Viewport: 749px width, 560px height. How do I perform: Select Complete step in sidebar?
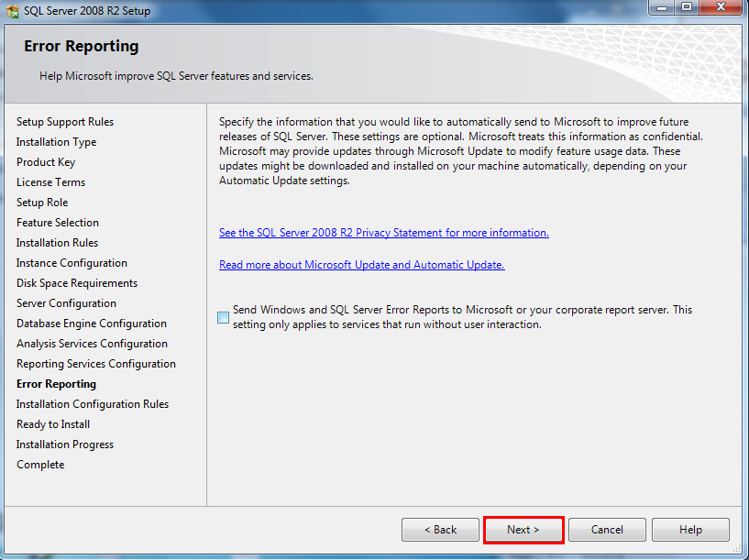pos(40,465)
